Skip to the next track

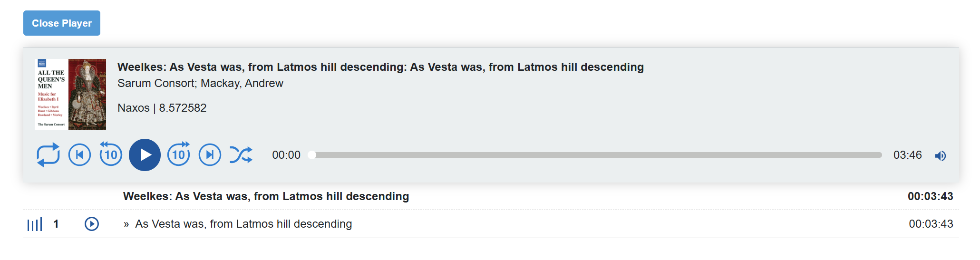click(x=210, y=155)
